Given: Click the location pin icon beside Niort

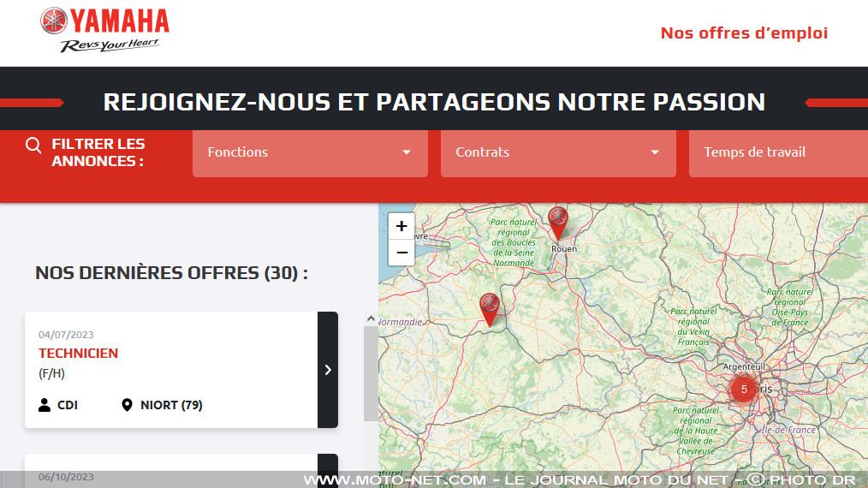Looking at the screenshot, I should pyautogui.click(x=128, y=405).
